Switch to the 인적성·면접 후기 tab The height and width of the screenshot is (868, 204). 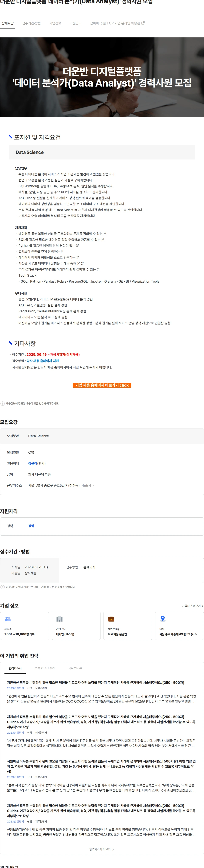click(x=45, y=668)
